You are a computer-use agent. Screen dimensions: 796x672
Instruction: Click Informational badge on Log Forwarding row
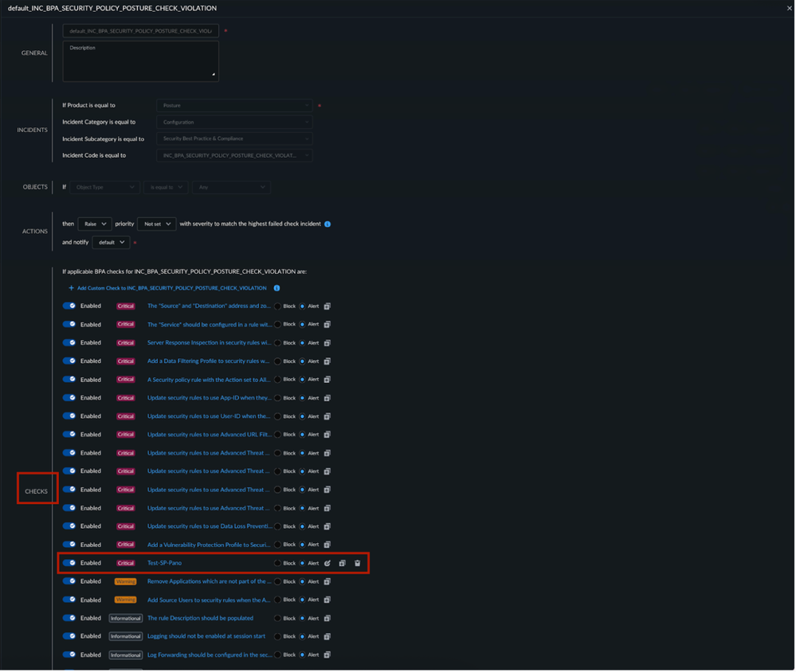pyautogui.click(x=126, y=655)
